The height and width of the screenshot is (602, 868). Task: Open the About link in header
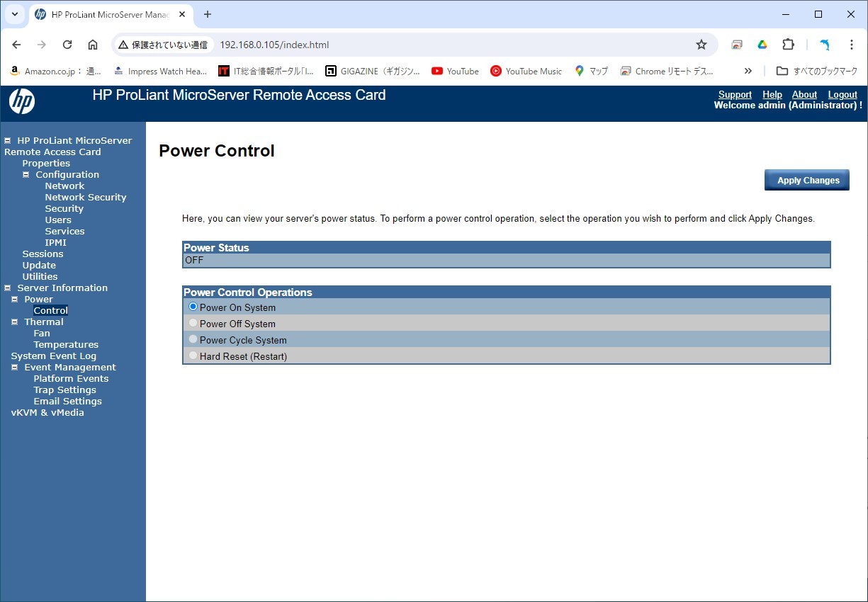tap(804, 94)
